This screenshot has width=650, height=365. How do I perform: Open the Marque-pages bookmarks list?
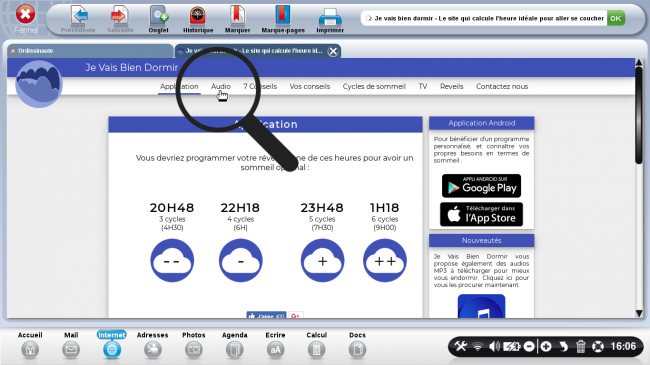coord(283,19)
